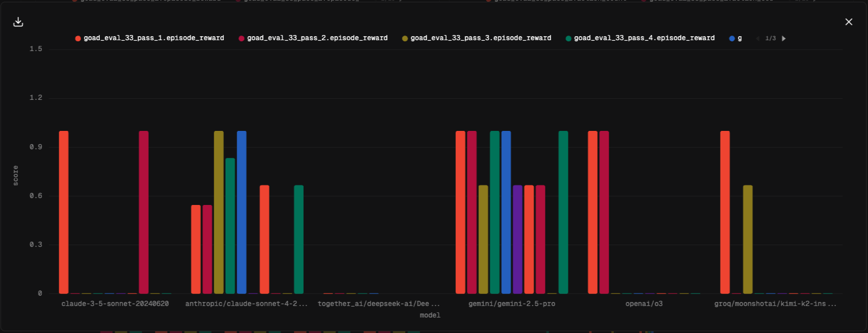Image resolution: width=868 pixels, height=333 pixels.
Task: Click the legend page indicator 1/3
Action: point(770,38)
